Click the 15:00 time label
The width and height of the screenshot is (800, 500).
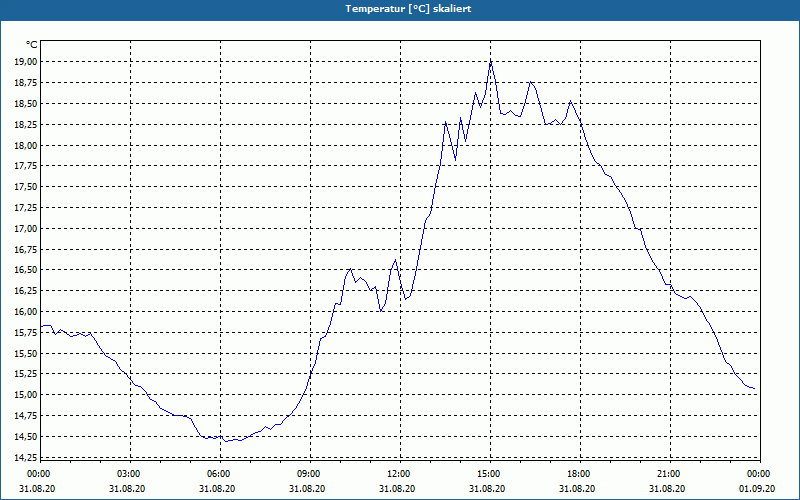pyautogui.click(x=490, y=474)
